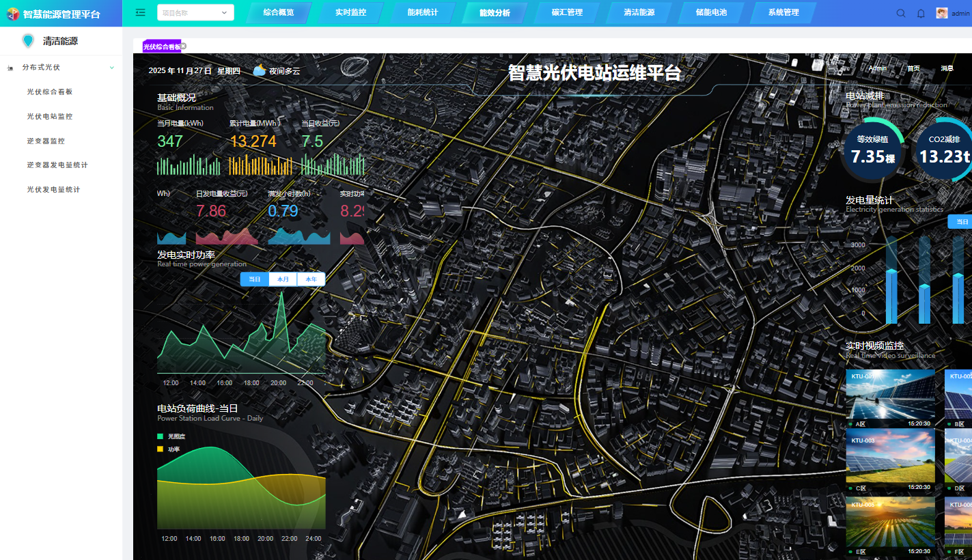Click the admin user avatar
The height and width of the screenshot is (560, 972).
click(942, 13)
